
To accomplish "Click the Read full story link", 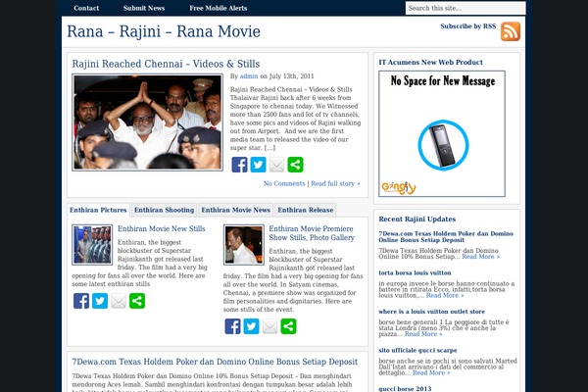I will pos(335,183).
